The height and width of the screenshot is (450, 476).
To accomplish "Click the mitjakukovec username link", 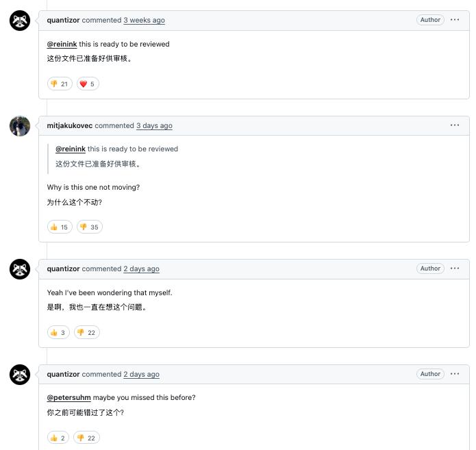I will [x=70, y=126].
